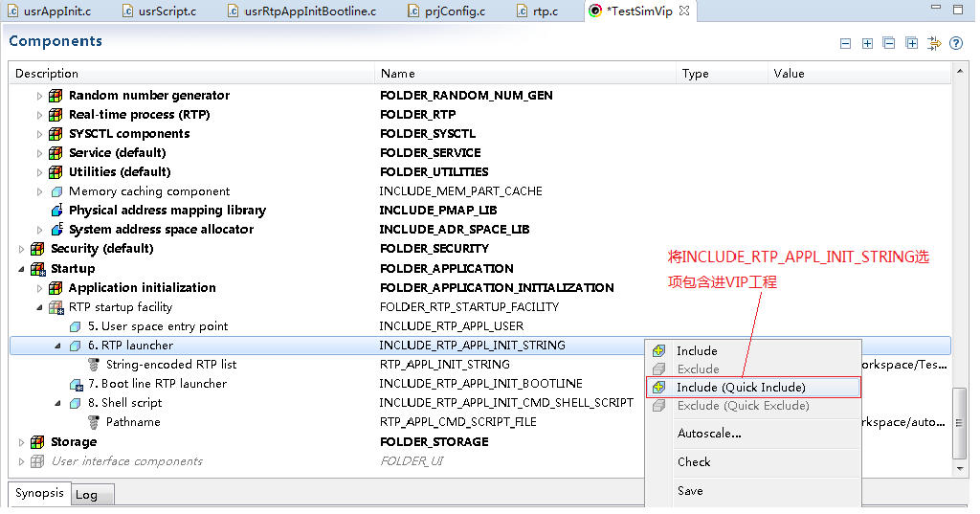This screenshot has width=980, height=514.
Task: Choose Include (Quick Include) from context menu
Action: click(x=741, y=388)
